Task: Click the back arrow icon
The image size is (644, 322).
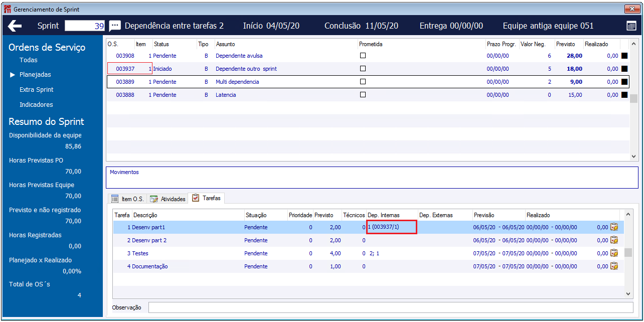Action: coord(15,26)
